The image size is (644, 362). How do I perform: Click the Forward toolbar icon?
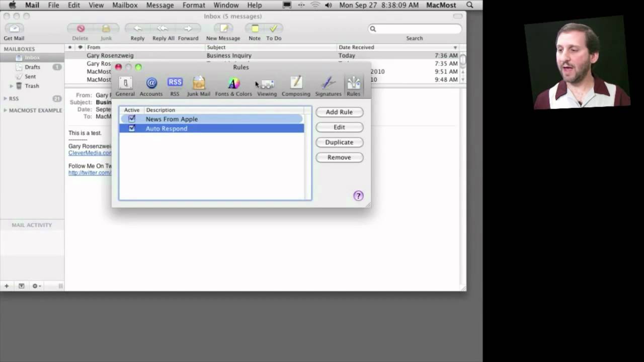[188, 29]
